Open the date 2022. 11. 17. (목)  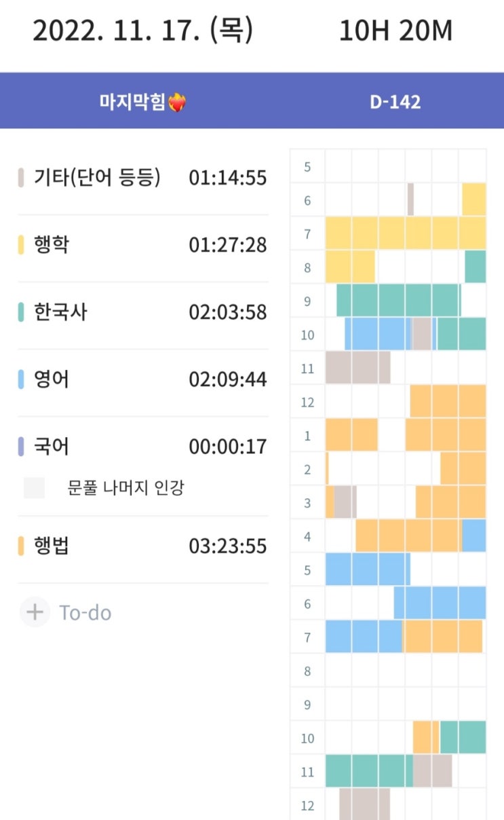tap(142, 31)
